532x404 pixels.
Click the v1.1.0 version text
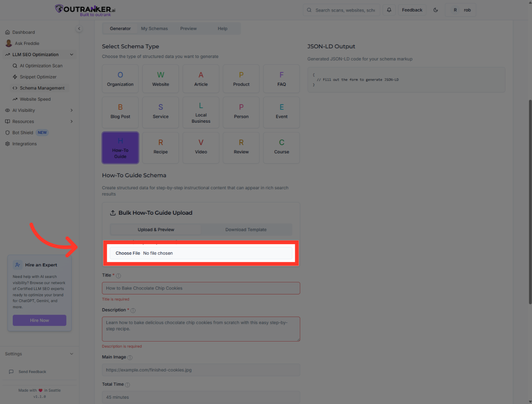[x=40, y=397]
